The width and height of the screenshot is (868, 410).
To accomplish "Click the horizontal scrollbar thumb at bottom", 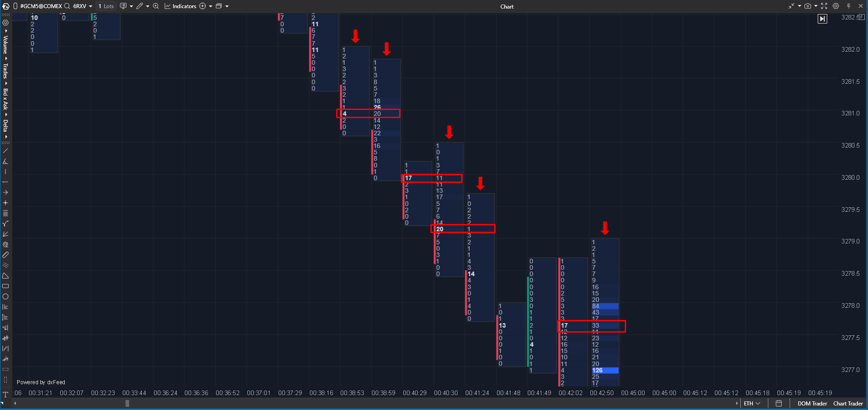I will 127,404.
